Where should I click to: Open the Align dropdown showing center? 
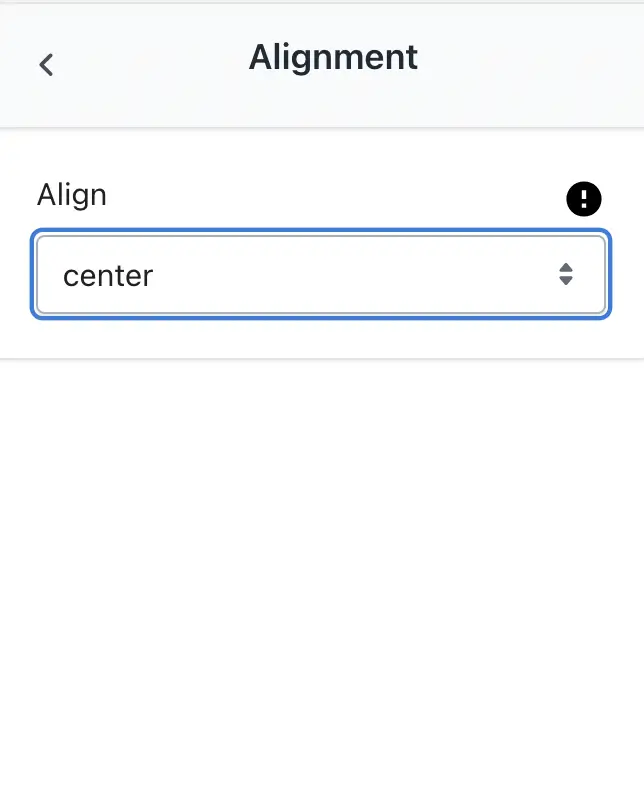pyautogui.click(x=321, y=274)
